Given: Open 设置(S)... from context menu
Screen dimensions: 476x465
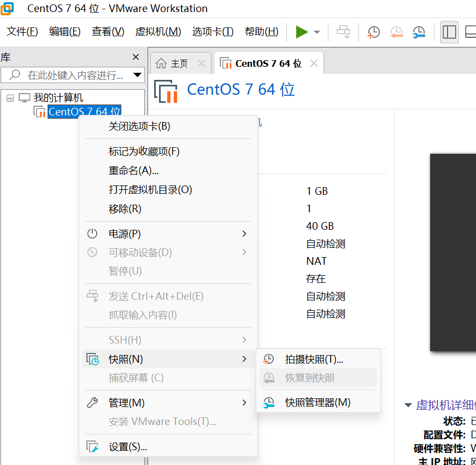Looking at the screenshot, I should [x=168, y=447].
